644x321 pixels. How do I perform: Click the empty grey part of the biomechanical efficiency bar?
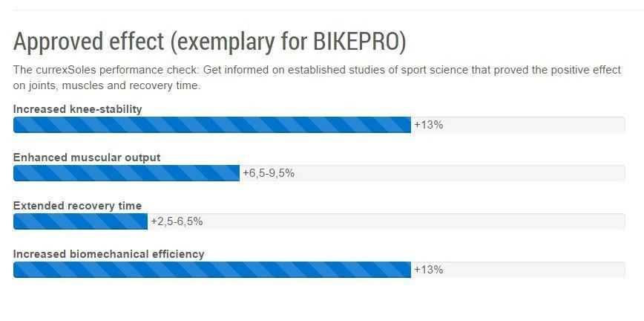click(x=534, y=270)
